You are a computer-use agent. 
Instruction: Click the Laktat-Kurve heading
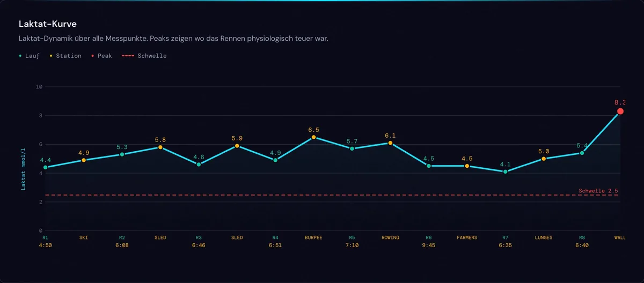pos(47,25)
